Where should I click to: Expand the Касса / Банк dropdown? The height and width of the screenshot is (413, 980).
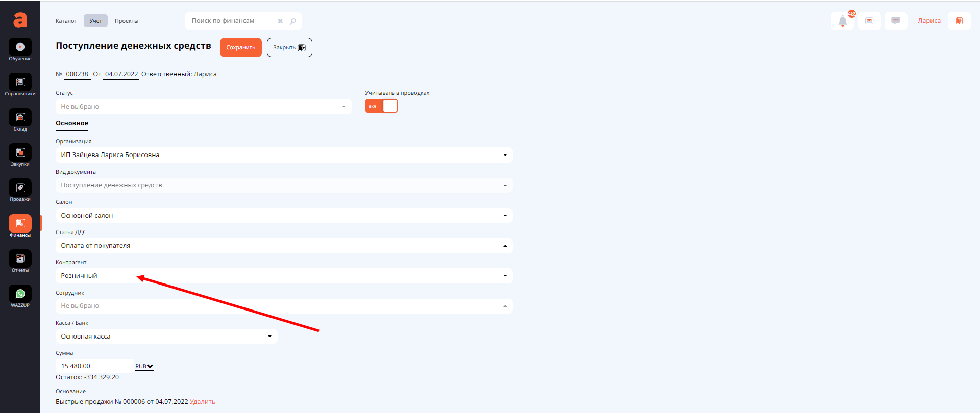(166, 337)
